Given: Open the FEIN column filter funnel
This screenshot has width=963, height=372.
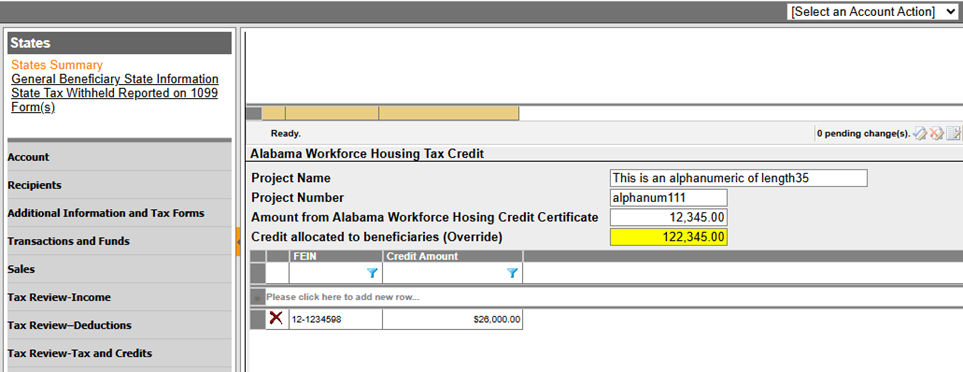Looking at the screenshot, I should [372, 273].
